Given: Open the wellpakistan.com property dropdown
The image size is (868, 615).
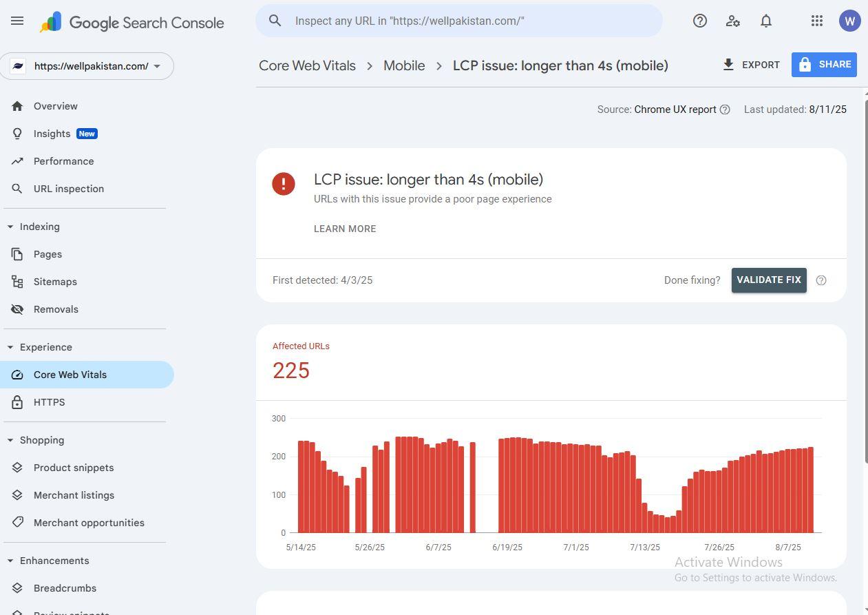Looking at the screenshot, I should tap(87, 66).
